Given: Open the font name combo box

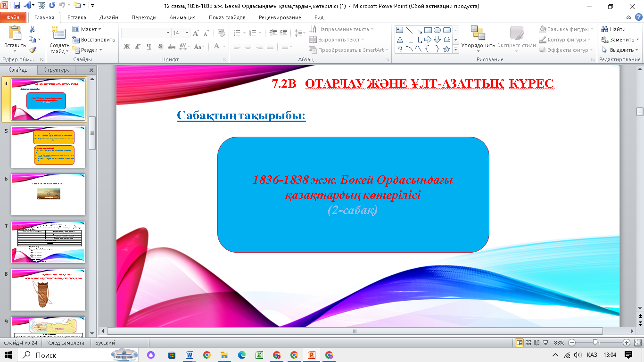Looking at the screenshot, I should [146, 33].
